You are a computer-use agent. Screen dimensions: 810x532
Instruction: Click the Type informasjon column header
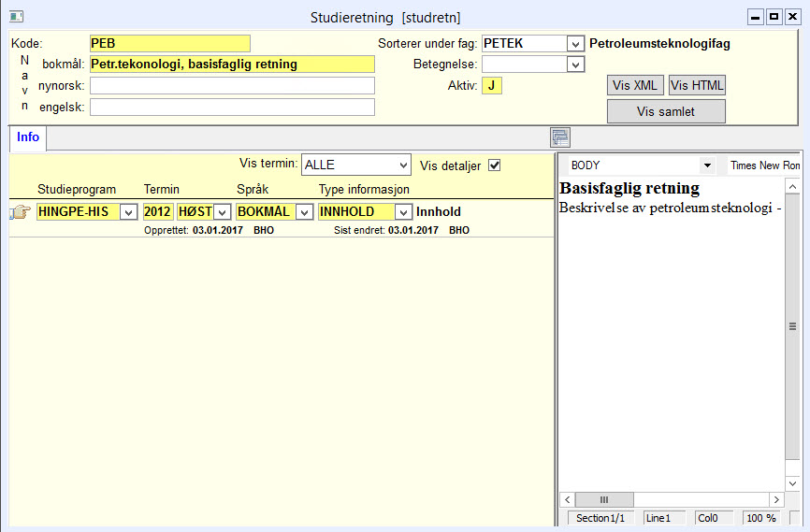pos(364,190)
